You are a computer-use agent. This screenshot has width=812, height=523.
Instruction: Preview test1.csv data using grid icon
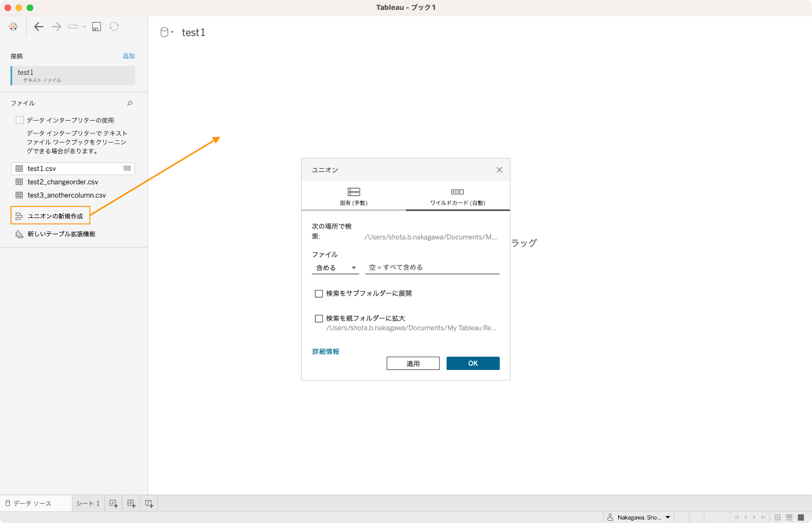click(x=127, y=168)
